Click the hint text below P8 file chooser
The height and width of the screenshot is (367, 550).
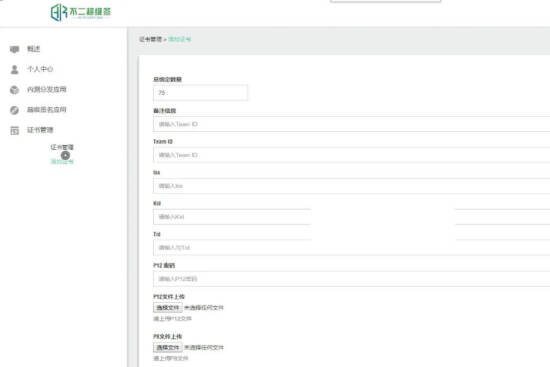coord(171,358)
